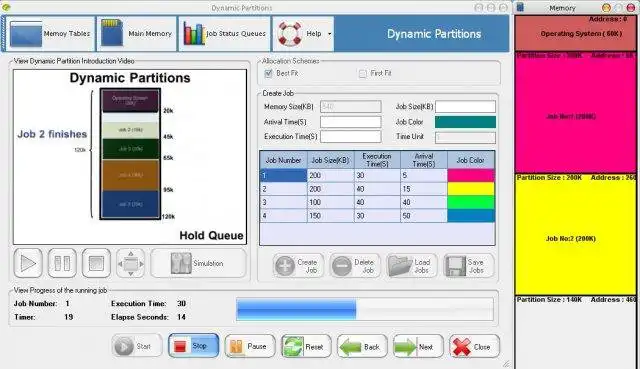This screenshot has height=369, width=640.
Task: Click the Dynamic Partitions window title icon
Action: coord(6,7)
